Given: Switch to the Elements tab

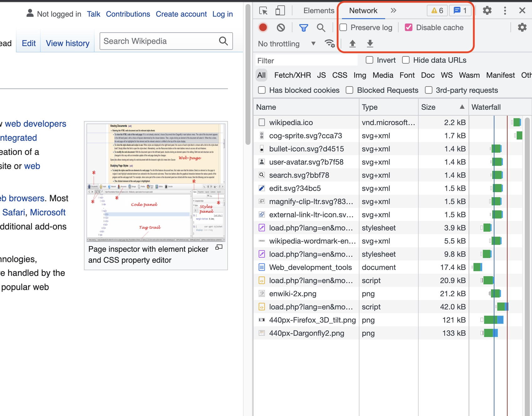Looking at the screenshot, I should click(319, 11).
